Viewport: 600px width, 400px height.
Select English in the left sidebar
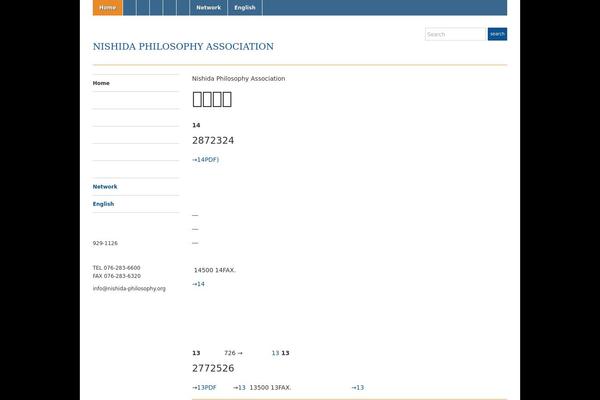[x=103, y=204]
